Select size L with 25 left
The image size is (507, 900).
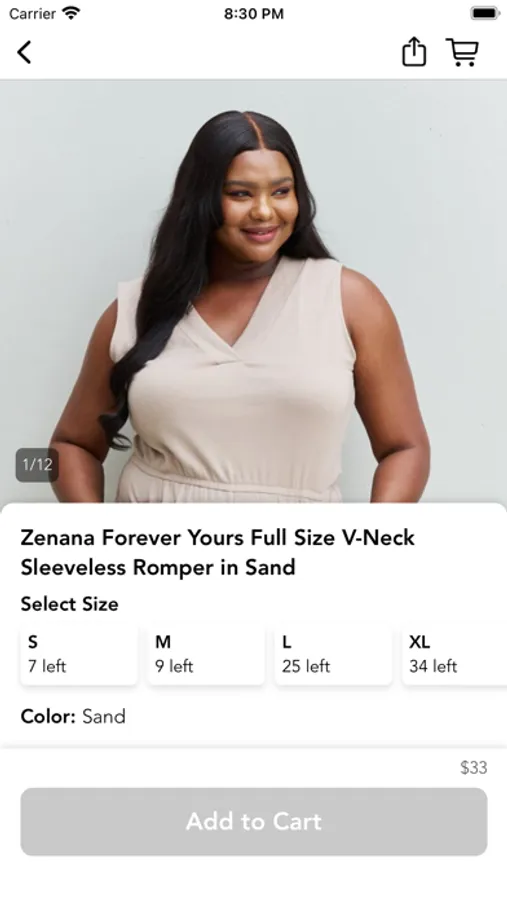coord(334,655)
